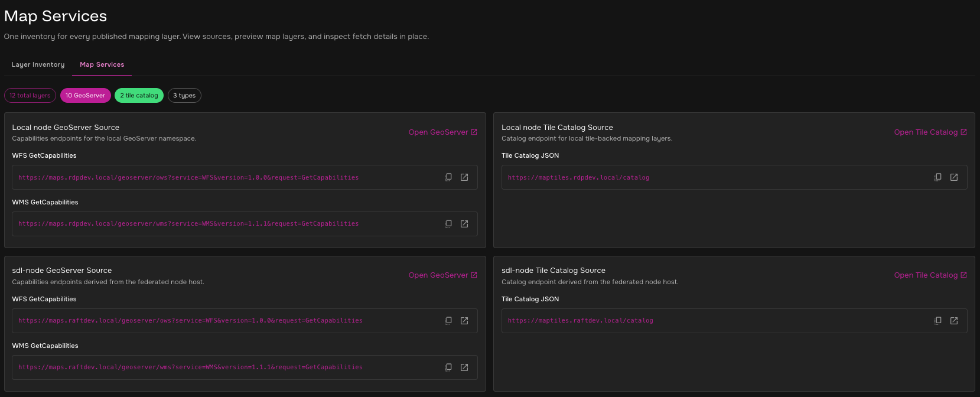Copy the Local node WMS GetCapabilities URL
Screen dimensions: 980x397
pyautogui.click(x=448, y=224)
